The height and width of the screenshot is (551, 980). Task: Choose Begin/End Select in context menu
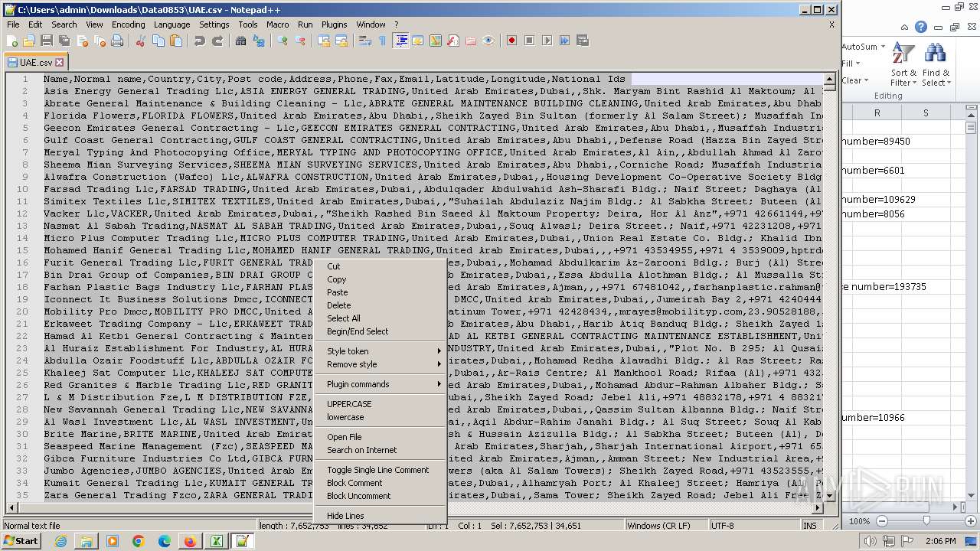(x=380, y=331)
